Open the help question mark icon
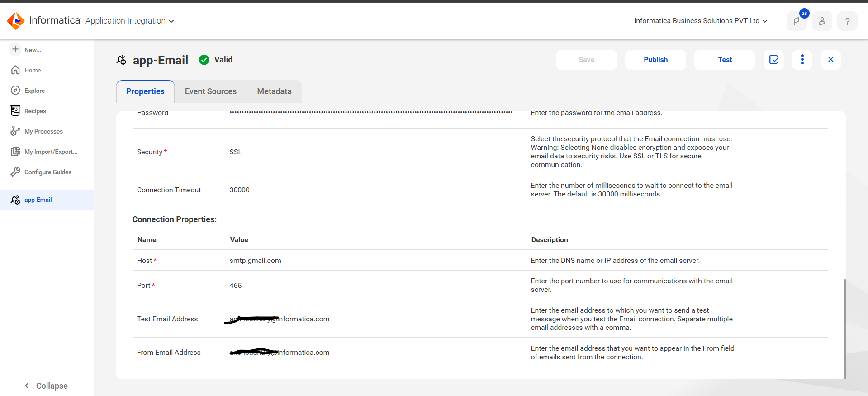This screenshot has width=868, height=396. [x=847, y=21]
